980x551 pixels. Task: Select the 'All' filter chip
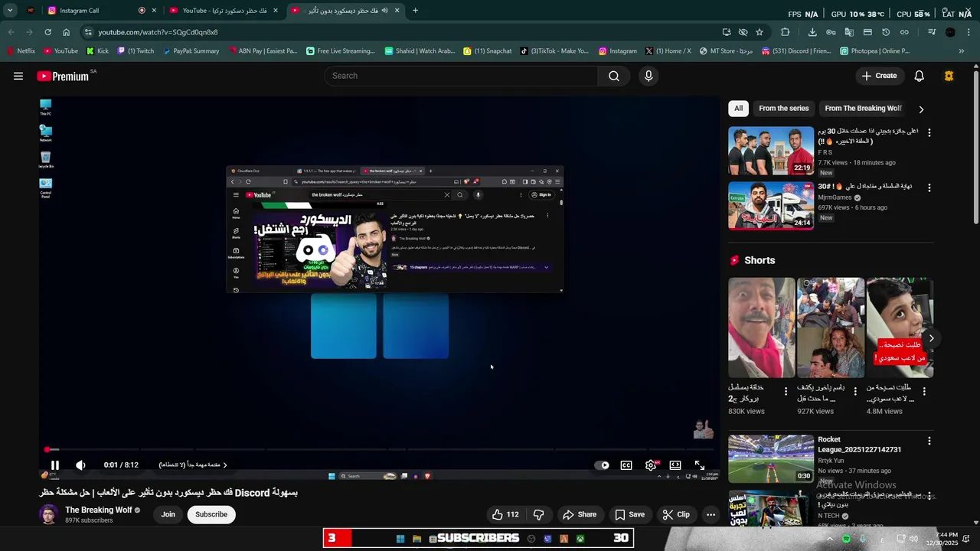click(738, 109)
